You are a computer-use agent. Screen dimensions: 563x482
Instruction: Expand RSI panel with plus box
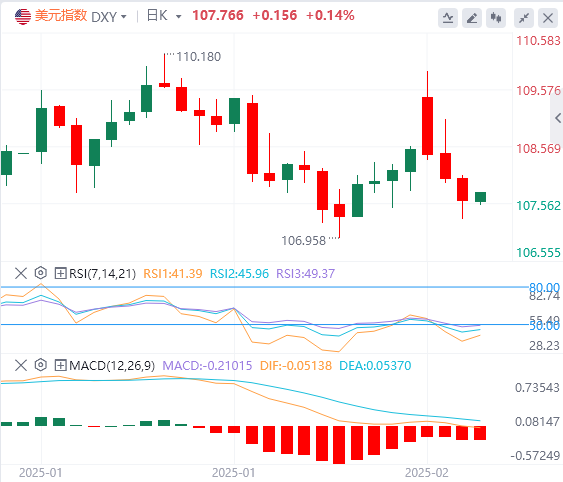coord(60,273)
